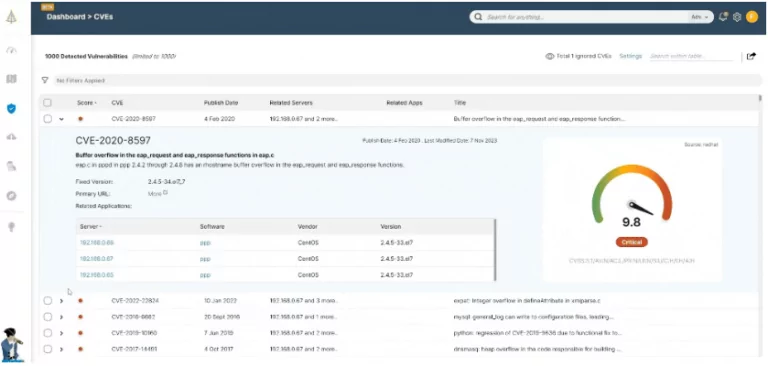
Task: Open server 192.168.0.67 link
Action: 96,259
